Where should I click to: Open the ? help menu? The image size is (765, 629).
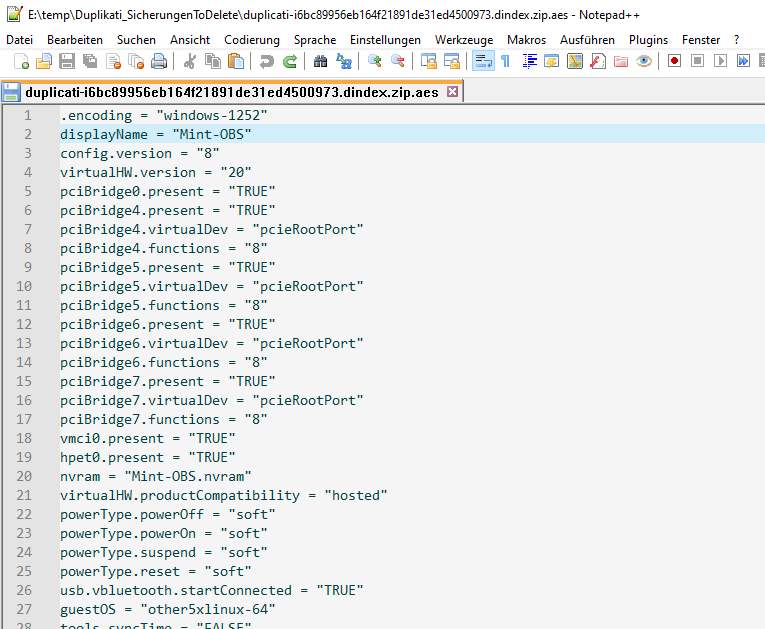[x=736, y=40]
